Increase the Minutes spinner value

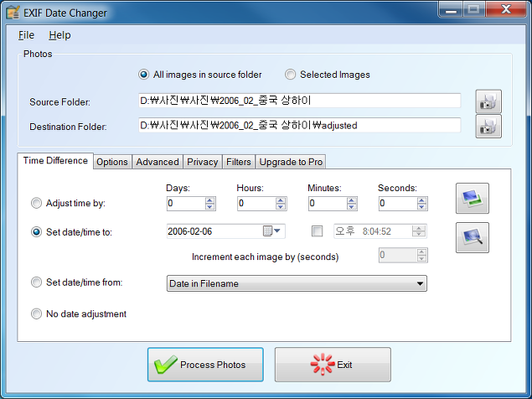coord(352,200)
